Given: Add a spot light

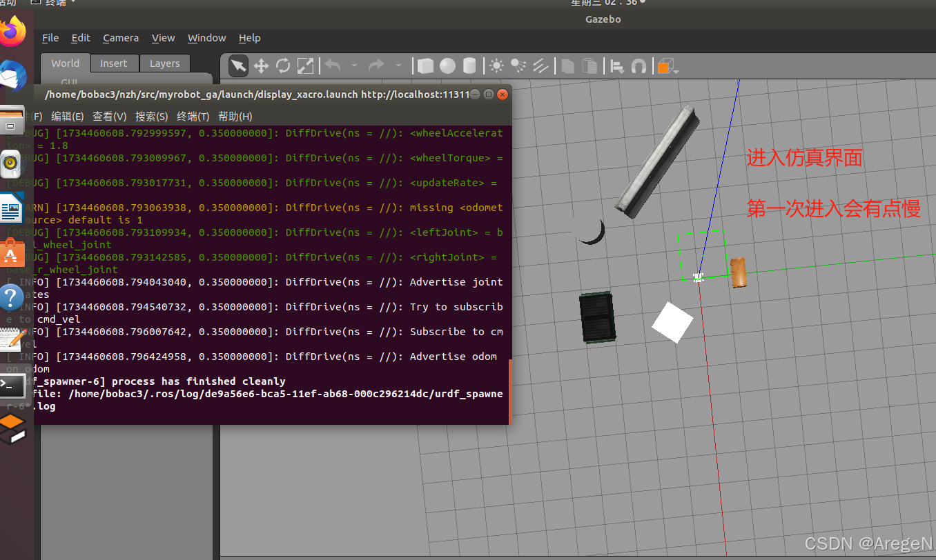Looking at the screenshot, I should tap(518, 66).
